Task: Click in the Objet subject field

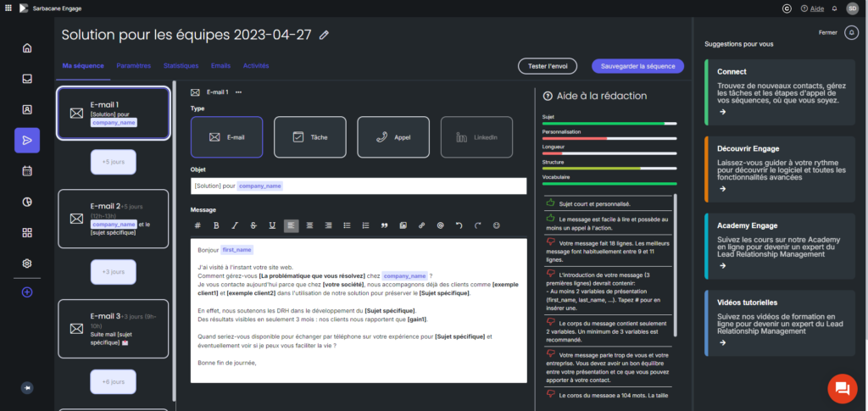Action: (x=359, y=186)
